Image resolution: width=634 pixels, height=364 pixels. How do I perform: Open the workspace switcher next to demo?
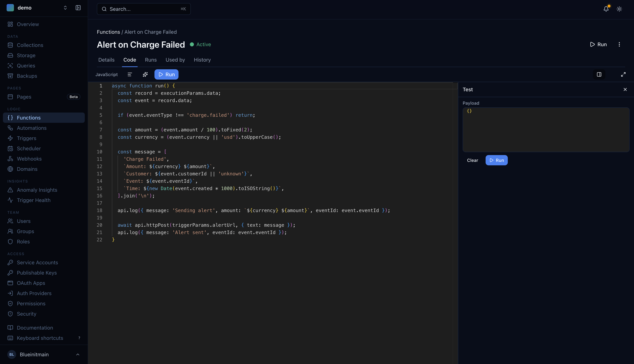tap(65, 8)
